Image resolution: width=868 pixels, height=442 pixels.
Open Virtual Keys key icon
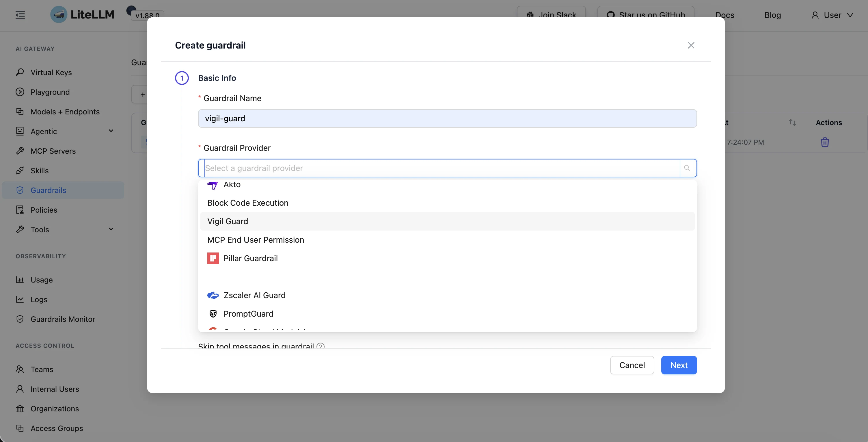coord(20,72)
